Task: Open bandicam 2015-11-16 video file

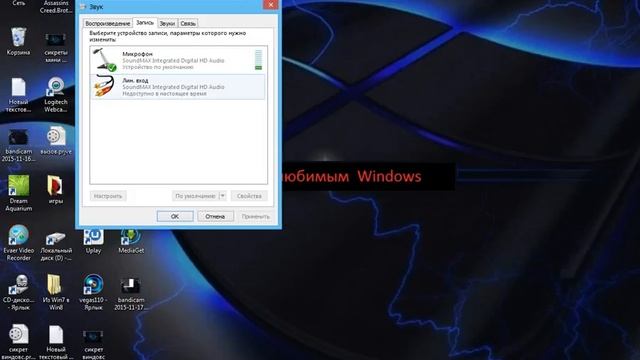Action: [18, 144]
